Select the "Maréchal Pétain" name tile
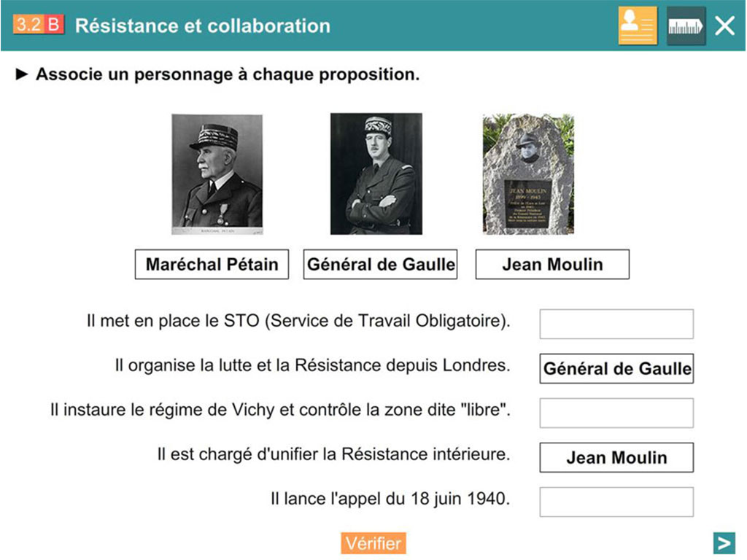 click(212, 264)
